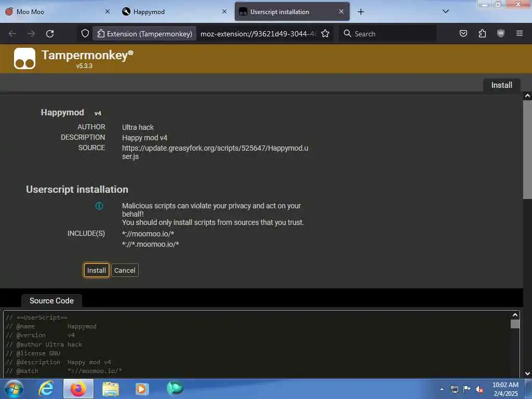Screen dimensions: 532x399
Task: Open the network tray icon
Action: (x=454, y=390)
